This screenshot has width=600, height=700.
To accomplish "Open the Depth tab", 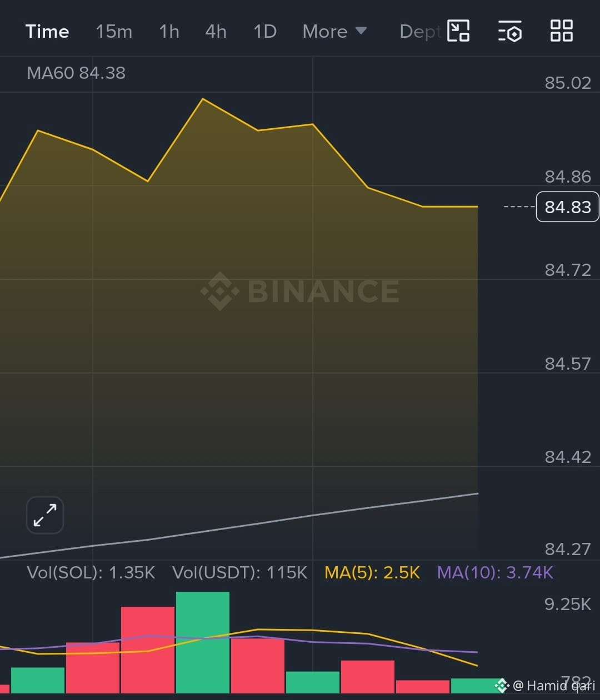I will point(421,32).
